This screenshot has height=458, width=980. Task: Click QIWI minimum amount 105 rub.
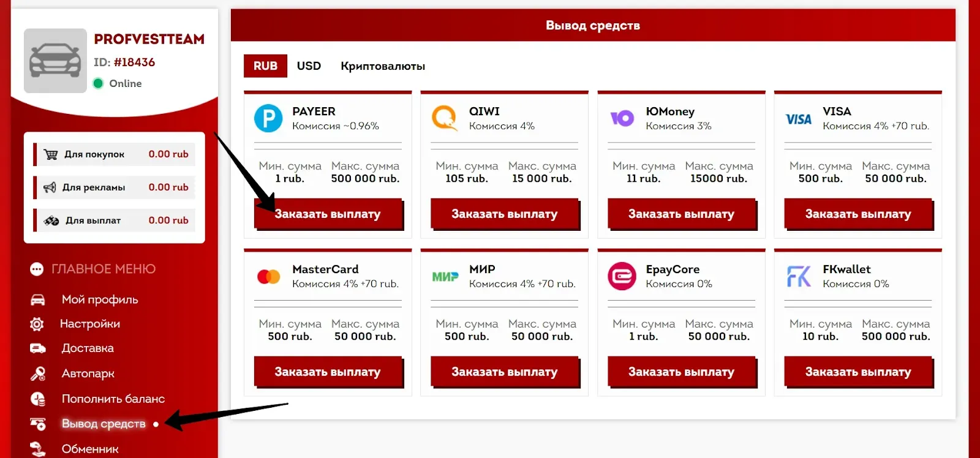point(467,179)
